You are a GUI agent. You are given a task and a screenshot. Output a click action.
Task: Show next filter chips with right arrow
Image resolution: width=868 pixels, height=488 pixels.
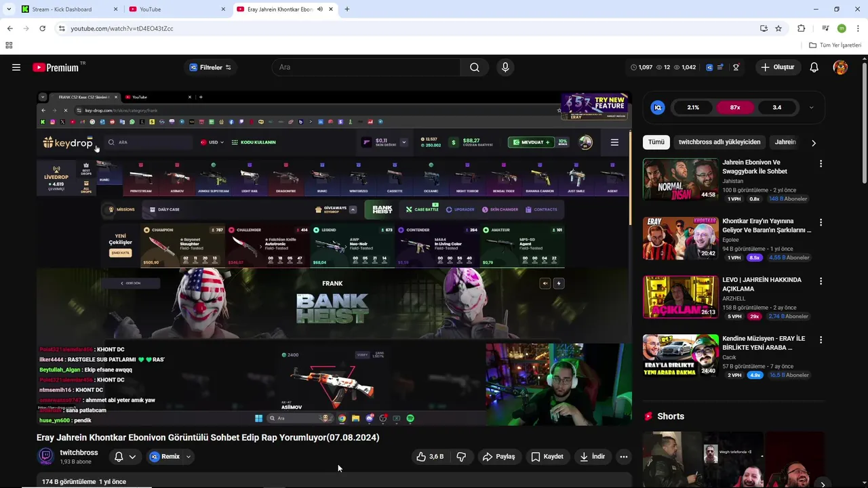(814, 142)
